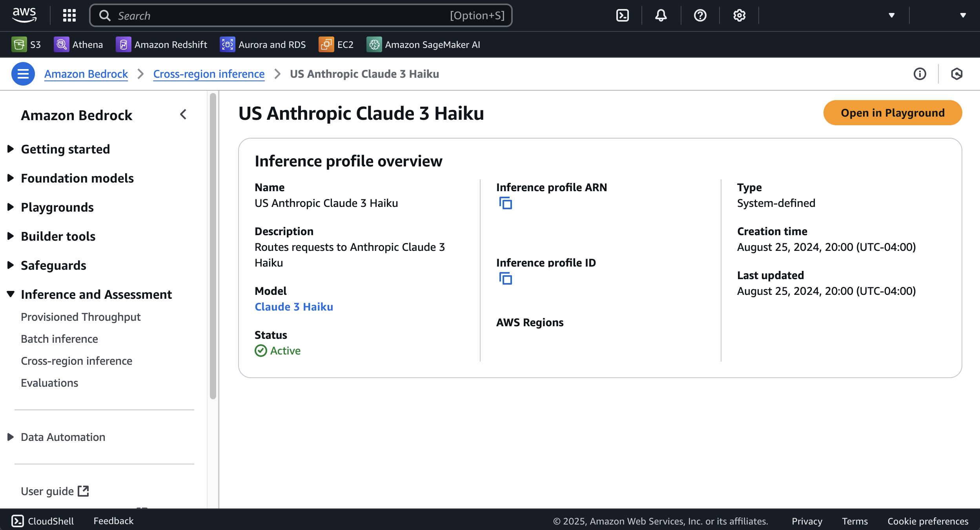Click the Creation time date value

[x=826, y=247]
